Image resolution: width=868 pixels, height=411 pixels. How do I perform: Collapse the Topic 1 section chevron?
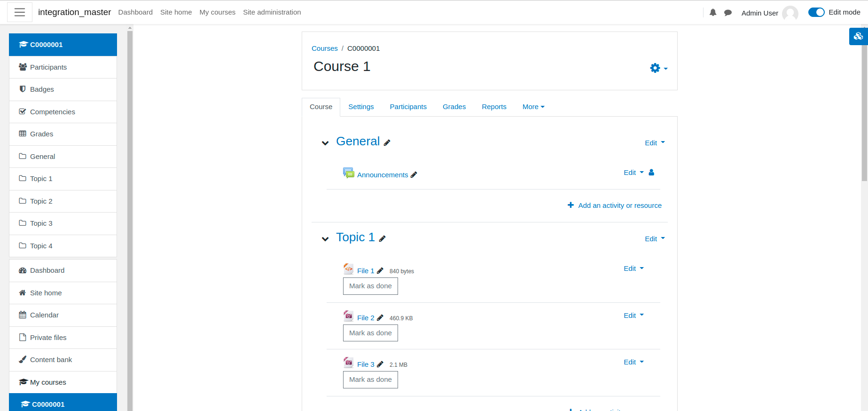point(325,239)
